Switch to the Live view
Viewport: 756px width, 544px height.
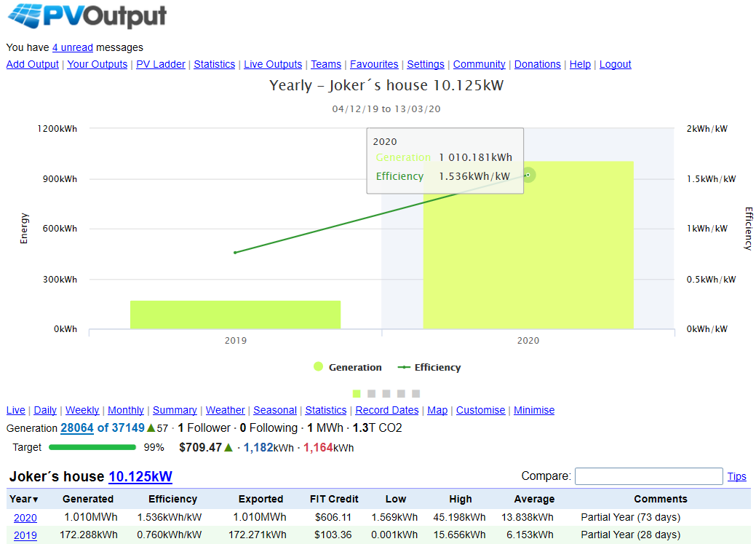16,410
